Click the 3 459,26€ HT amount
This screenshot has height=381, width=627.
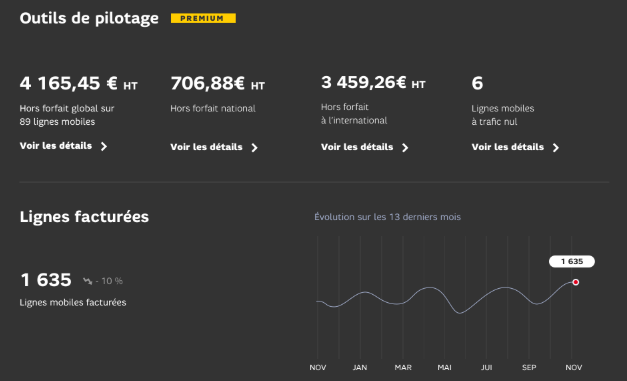pos(373,83)
